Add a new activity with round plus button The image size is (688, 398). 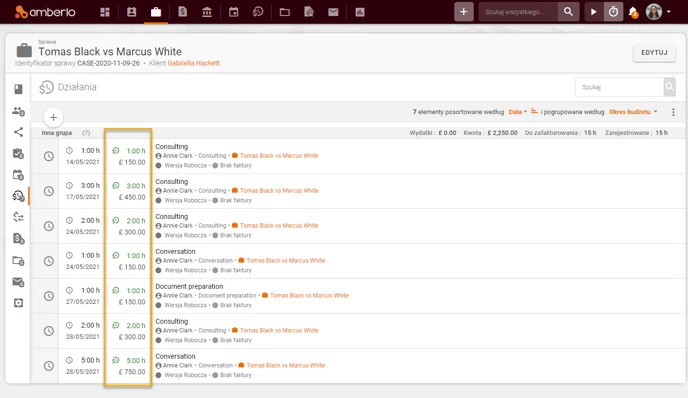pos(54,118)
